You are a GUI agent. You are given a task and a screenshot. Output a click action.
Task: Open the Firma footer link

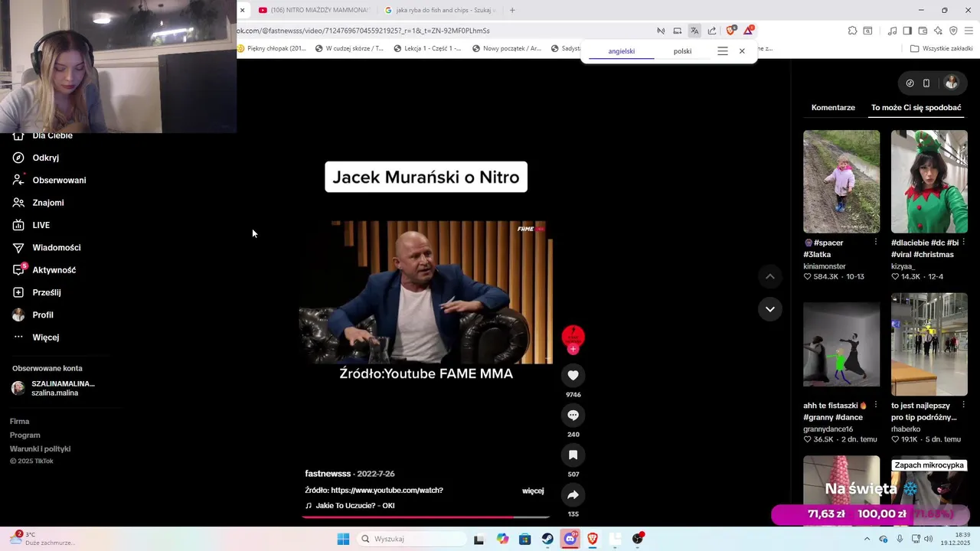coord(19,422)
